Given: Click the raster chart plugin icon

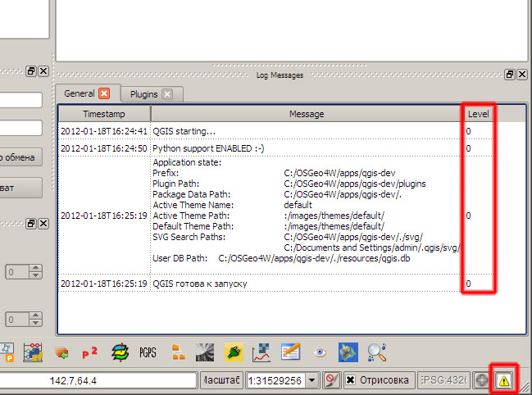Looking at the screenshot, I should (x=261, y=352).
